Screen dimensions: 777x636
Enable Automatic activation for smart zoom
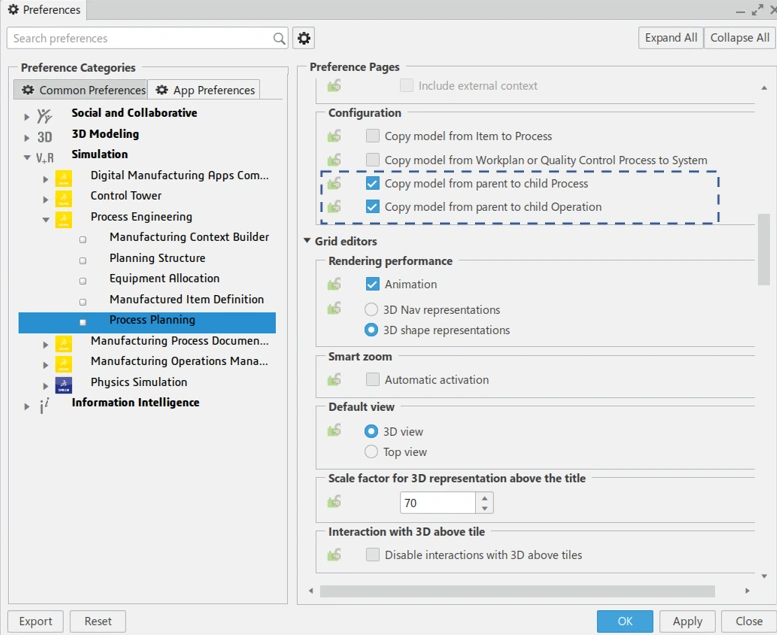click(373, 380)
